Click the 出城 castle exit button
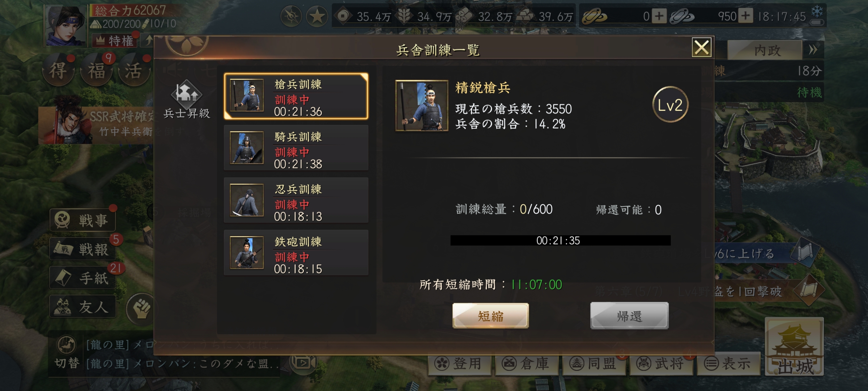The width and height of the screenshot is (868, 391). tap(794, 347)
